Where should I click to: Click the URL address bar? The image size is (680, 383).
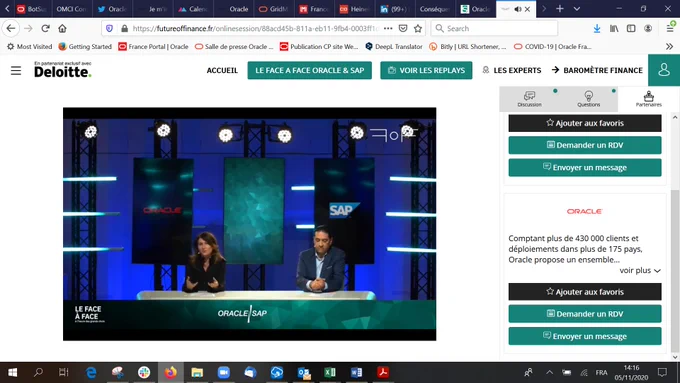(256, 28)
